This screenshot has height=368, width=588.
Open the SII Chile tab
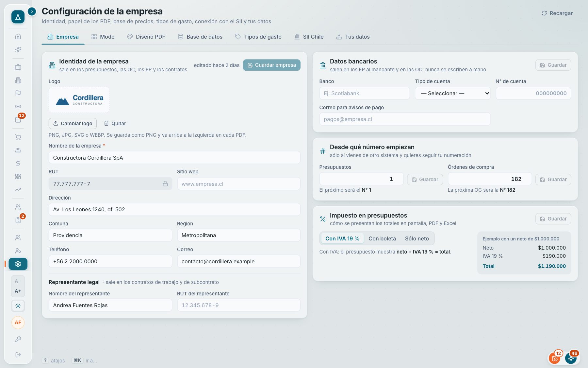pyautogui.click(x=309, y=37)
